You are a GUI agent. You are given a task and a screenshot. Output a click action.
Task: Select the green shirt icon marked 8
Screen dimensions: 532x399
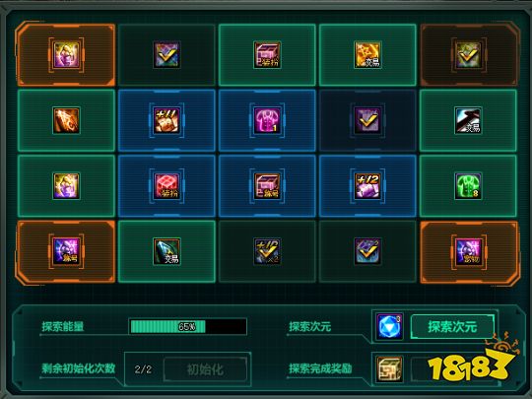468,186
